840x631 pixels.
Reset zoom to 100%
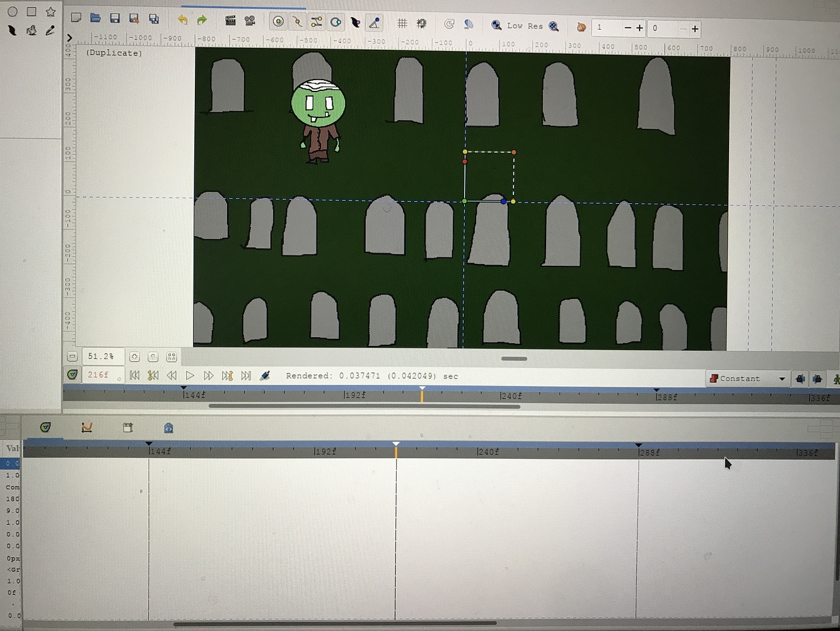pyautogui.click(x=153, y=357)
